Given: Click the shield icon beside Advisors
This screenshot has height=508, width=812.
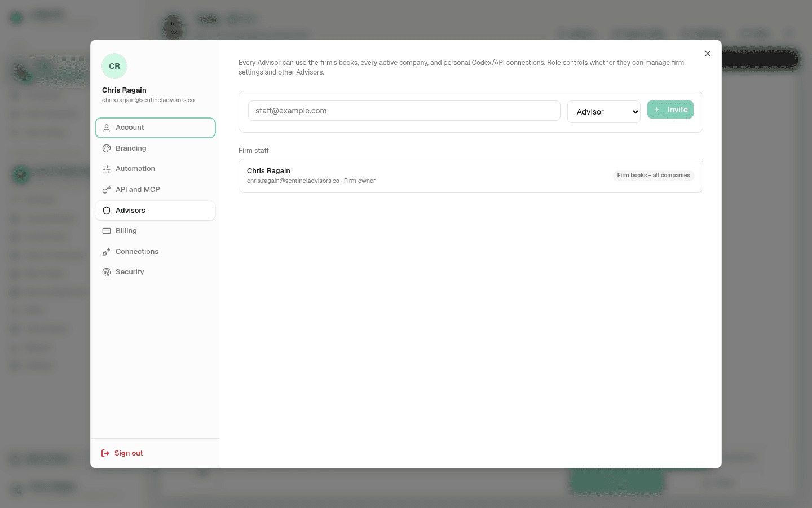Looking at the screenshot, I should (x=107, y=211).
